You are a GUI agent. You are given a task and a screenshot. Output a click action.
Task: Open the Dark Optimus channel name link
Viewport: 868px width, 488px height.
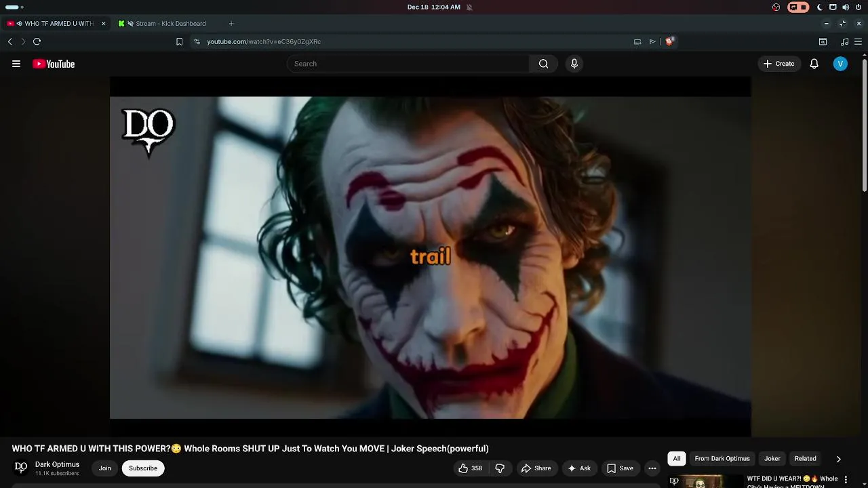pyautogui.click(x=57, y=464)
